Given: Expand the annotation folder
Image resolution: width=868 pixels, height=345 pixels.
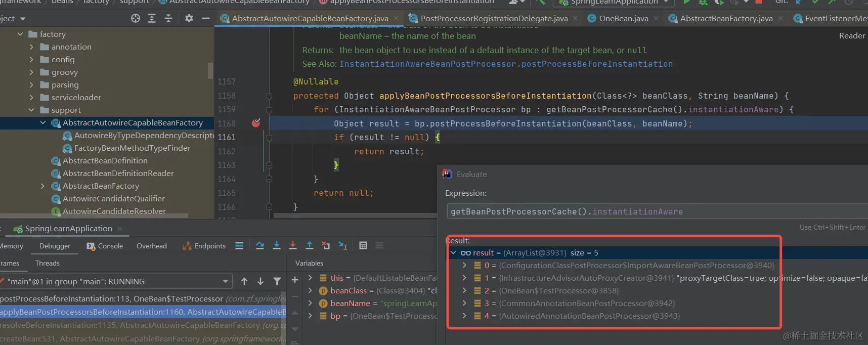Looking at the screenshot, I should [x=31, y=47].
